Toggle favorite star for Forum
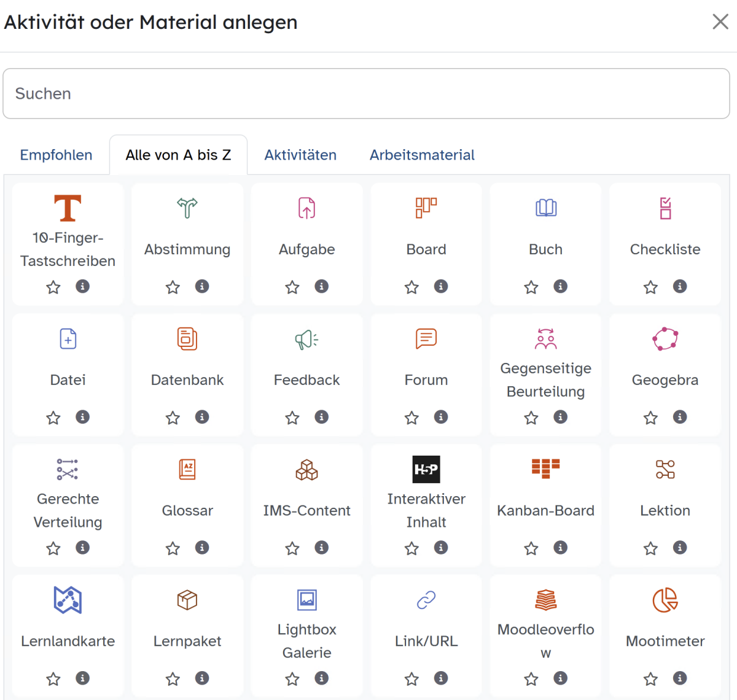 click(411, 418)
